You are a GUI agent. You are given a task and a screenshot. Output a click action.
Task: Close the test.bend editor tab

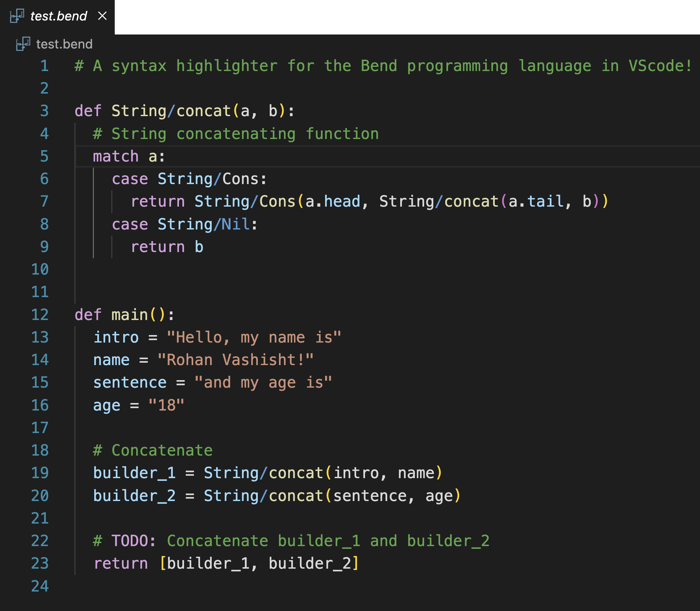(x=102, y=16)
